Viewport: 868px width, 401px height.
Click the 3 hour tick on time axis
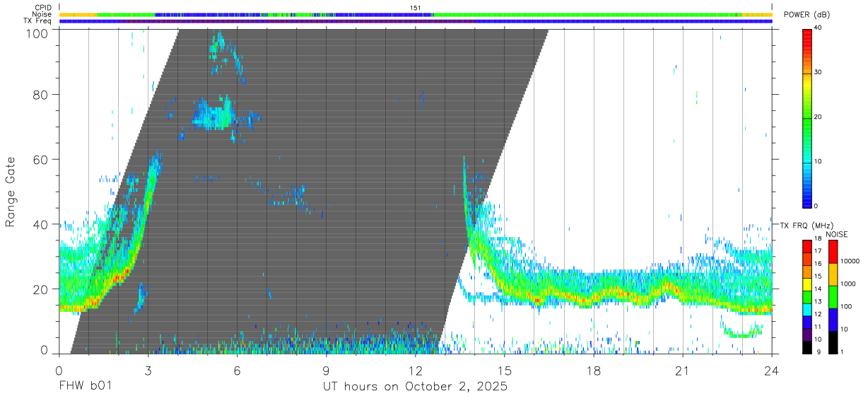tap(148, 370)
